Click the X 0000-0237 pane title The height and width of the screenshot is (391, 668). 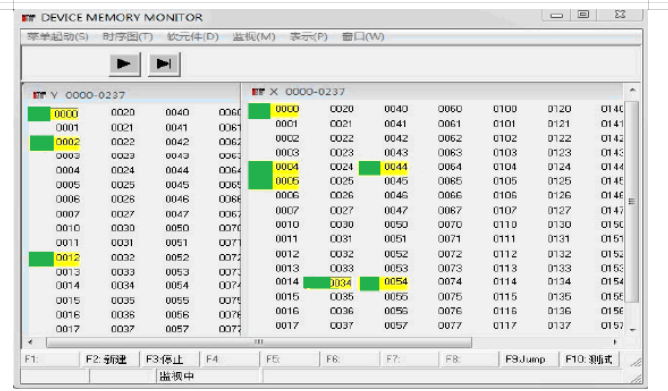[308, 92]
